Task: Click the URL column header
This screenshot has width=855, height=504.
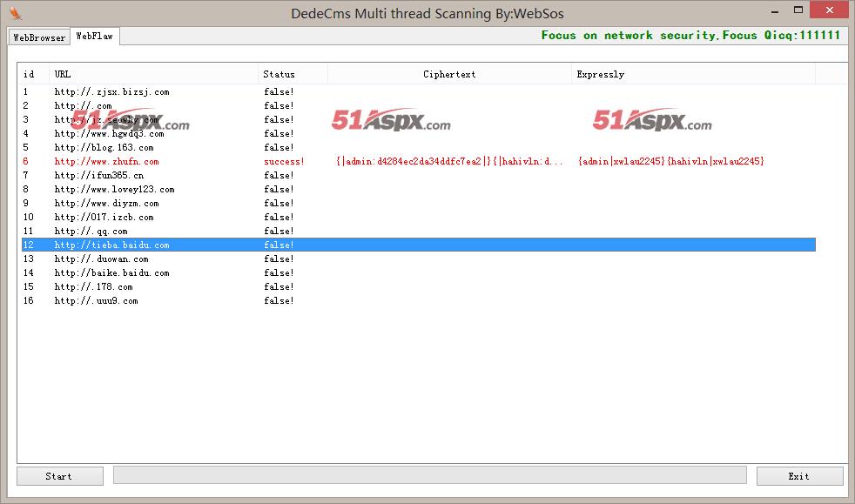Action: click(153, 74)
